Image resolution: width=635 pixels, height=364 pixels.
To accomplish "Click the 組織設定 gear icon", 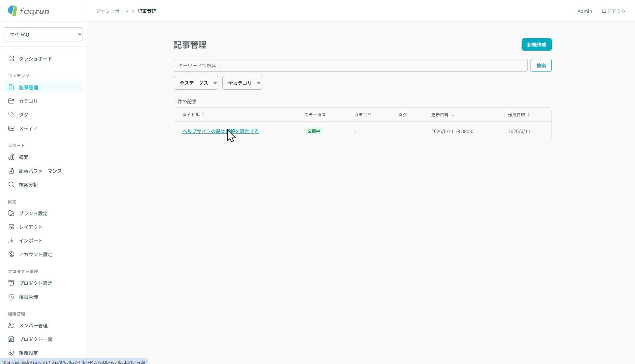I will 11,353.
